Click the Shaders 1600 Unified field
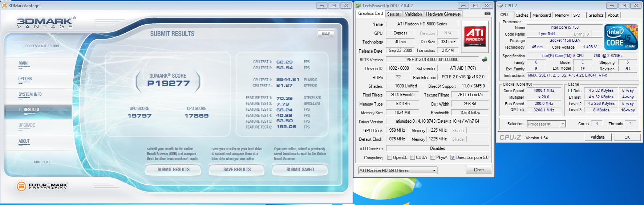Screen dimensions: 644x205 click(406, 86)
